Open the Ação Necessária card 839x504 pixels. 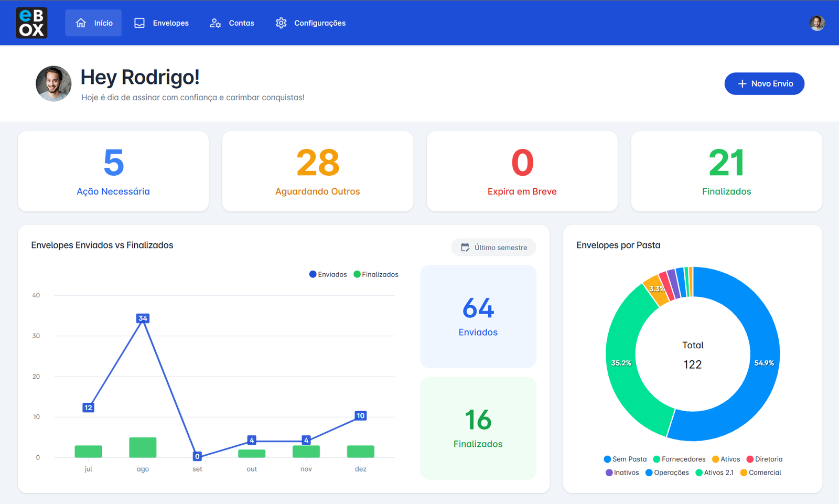pos(113,171)
